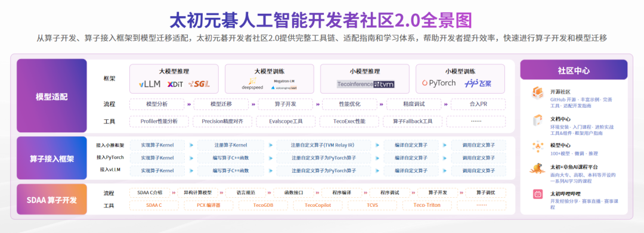This screenshot has width=644, height=233.
Task: Select the SDAA 算子开发 section block
Action: (x=52, y=200)
